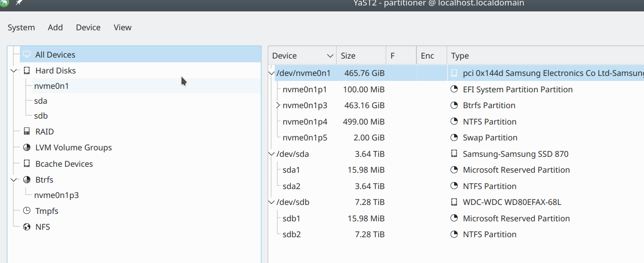Click the pin icon in title bar
The width and height of the screenshot is (644, 263).
tap(19, 3)
